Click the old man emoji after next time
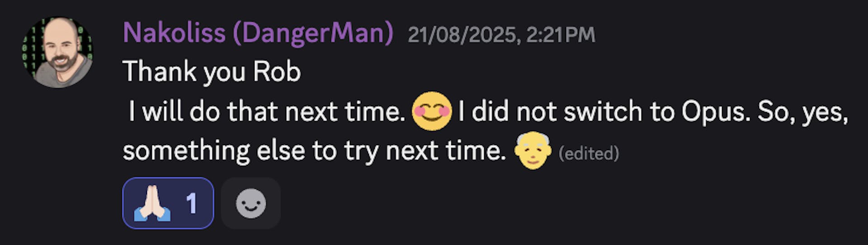The height and width of the screenshot is (245, 868). [533, 151]
